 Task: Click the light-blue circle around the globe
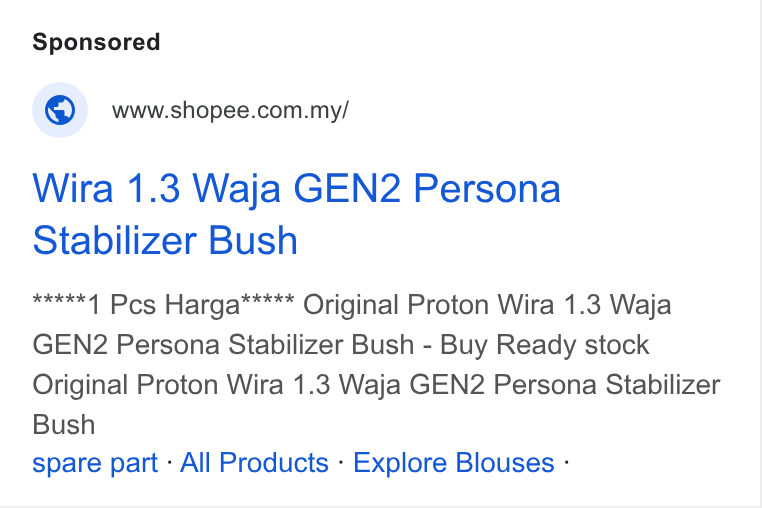pos(60,110)
